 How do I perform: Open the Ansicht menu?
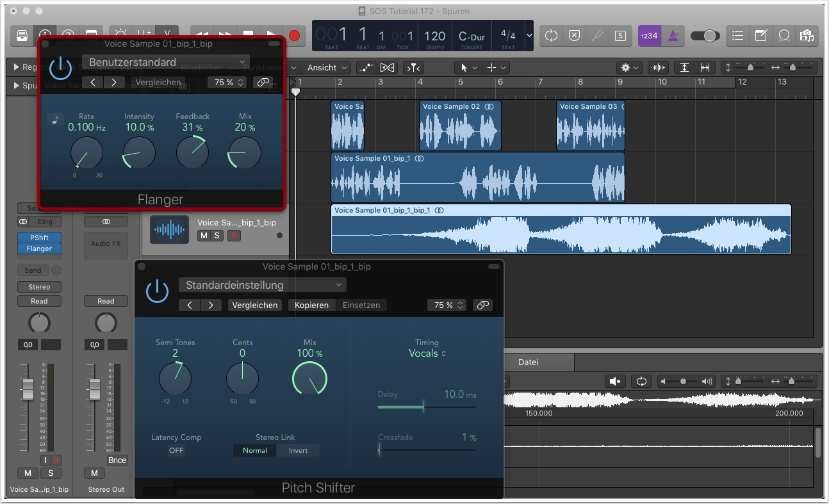(x=327, y=67)
